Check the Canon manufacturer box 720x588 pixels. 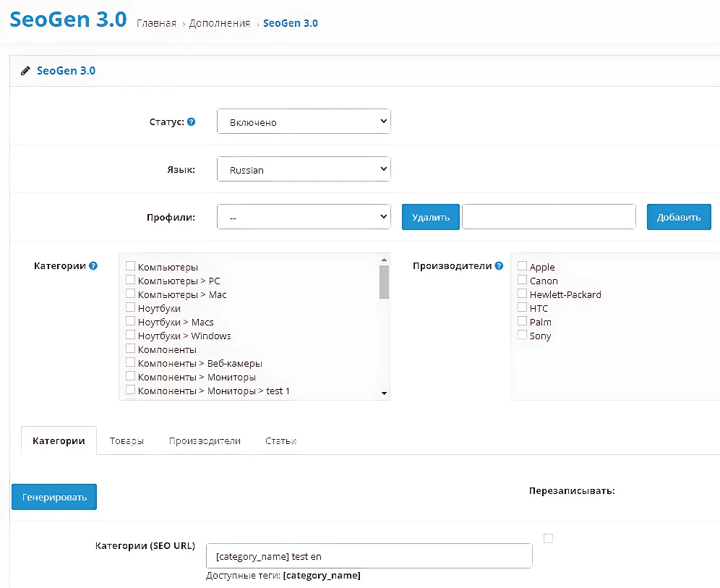[x=522, y=280]
